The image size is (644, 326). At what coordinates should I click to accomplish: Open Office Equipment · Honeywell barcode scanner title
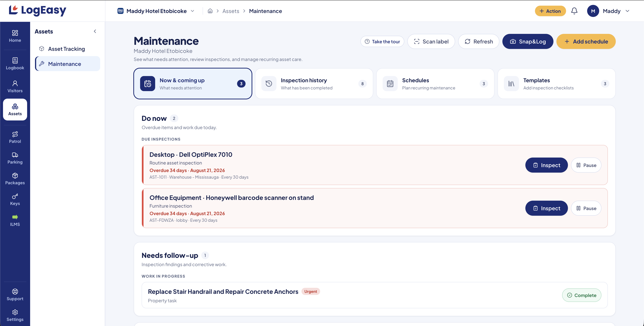tap(231, 198)
